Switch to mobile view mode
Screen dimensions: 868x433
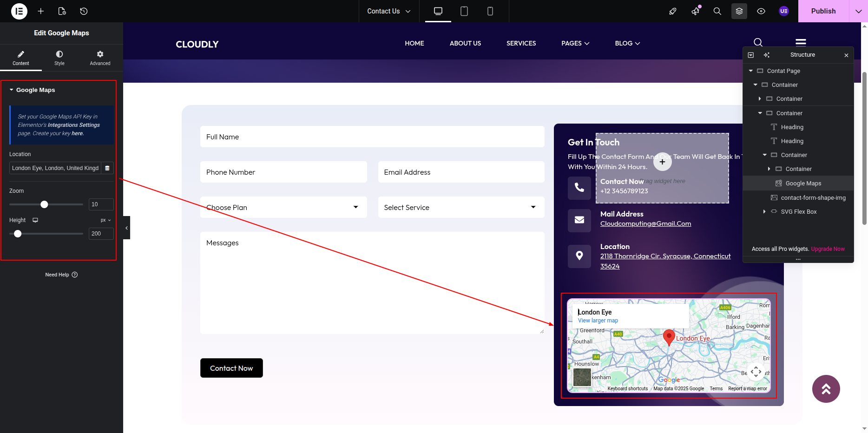click(490, 11)
